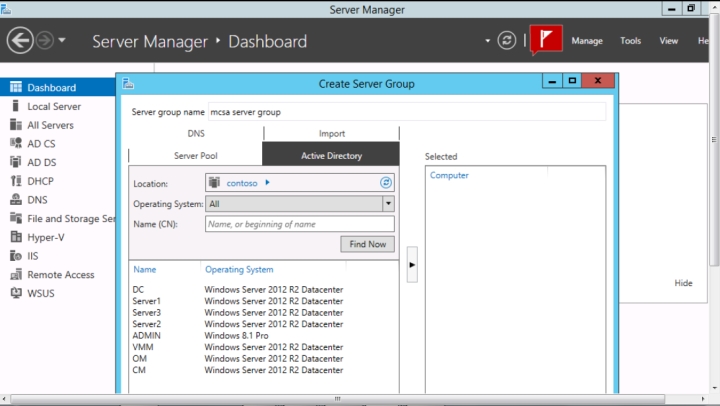Viewport: 720px width, 406px height.
Task: Open the Import tab
Action: tap(332, 133)
